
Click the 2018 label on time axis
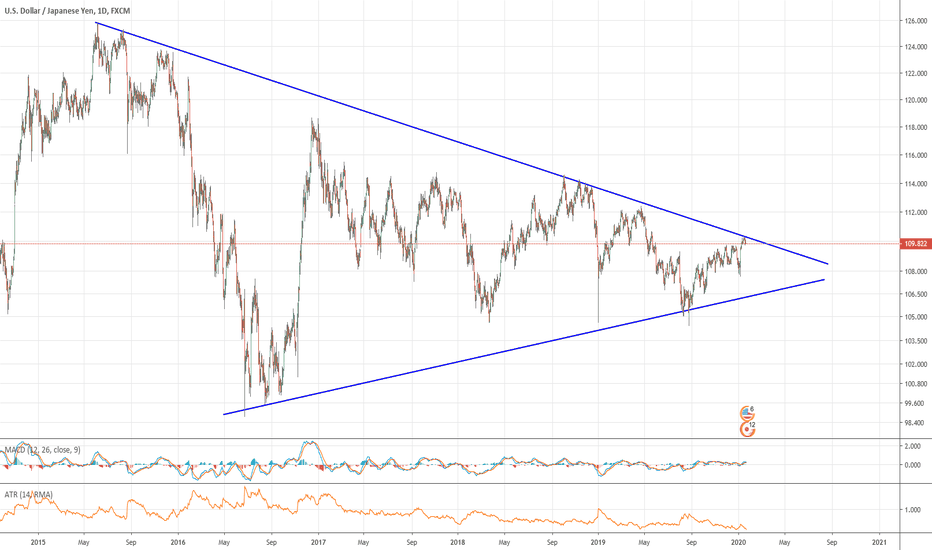pos(458,542)
